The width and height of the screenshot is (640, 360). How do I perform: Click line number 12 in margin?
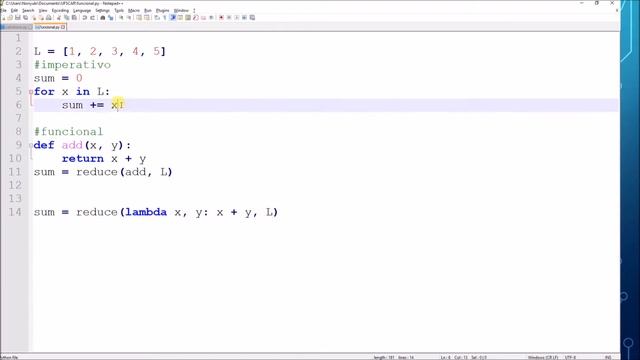(15, 185)
